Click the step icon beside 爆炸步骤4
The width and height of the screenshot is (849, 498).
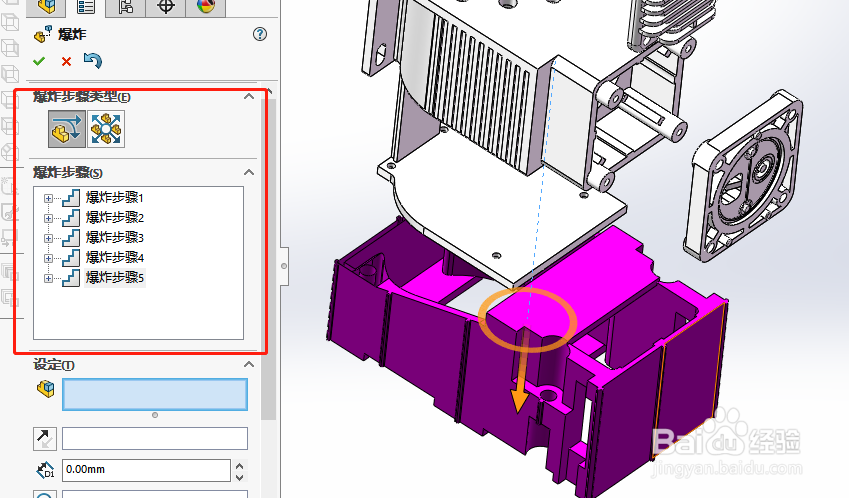pos(71,258)
